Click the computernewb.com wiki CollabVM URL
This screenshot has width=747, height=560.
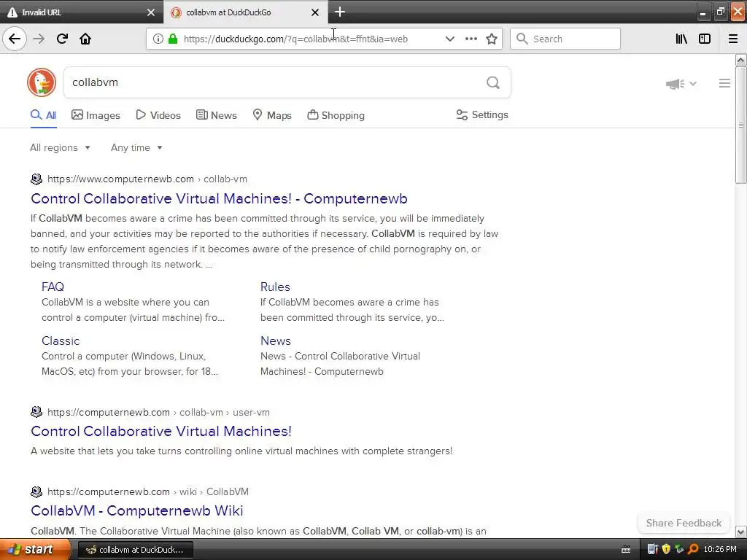click(x=148, y=491)
